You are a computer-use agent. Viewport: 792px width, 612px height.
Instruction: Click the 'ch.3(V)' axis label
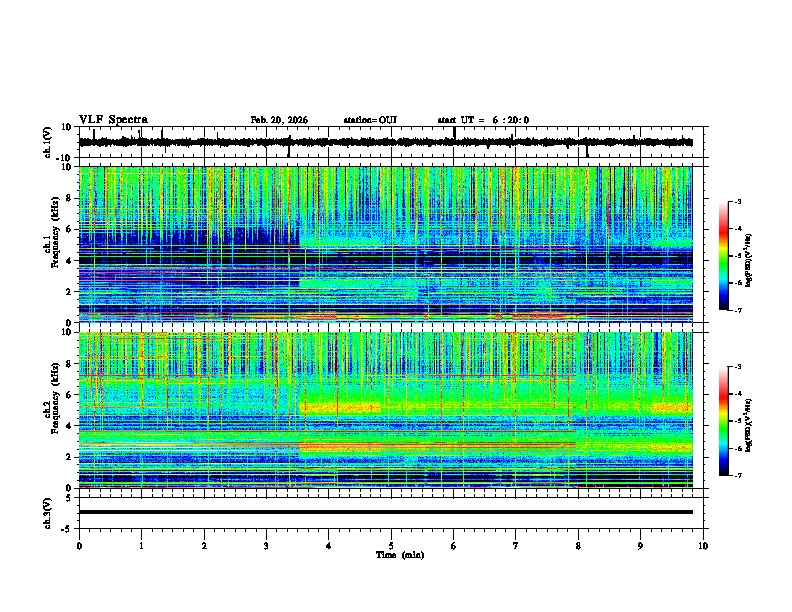[48, 514]
